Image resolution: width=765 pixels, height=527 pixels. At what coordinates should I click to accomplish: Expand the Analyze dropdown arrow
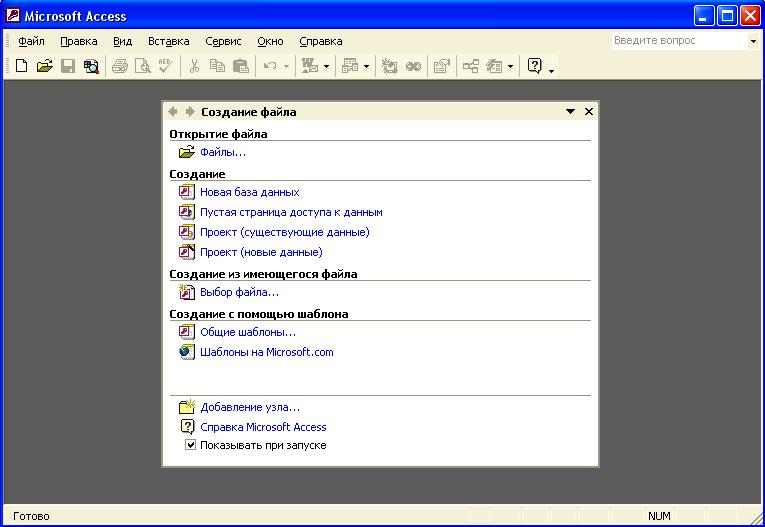click(x=366, y=66)
